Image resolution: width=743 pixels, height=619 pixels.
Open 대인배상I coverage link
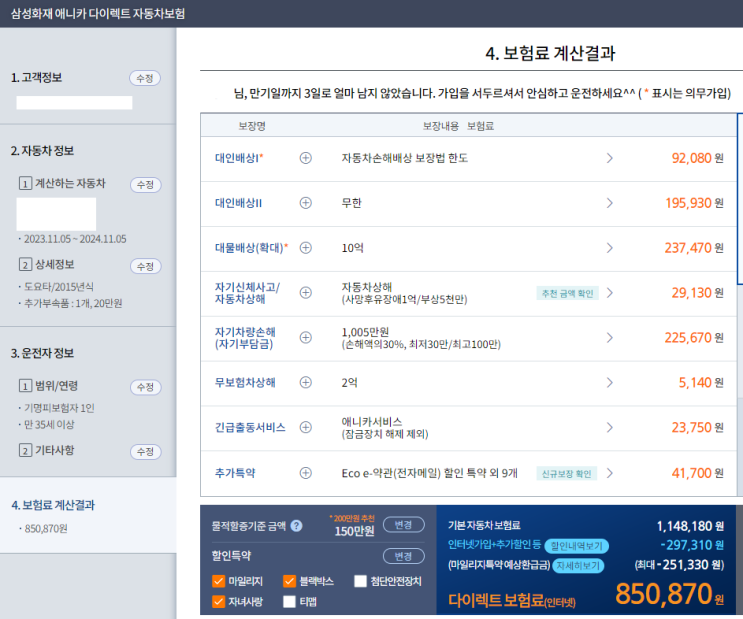[x=239, y=158]
